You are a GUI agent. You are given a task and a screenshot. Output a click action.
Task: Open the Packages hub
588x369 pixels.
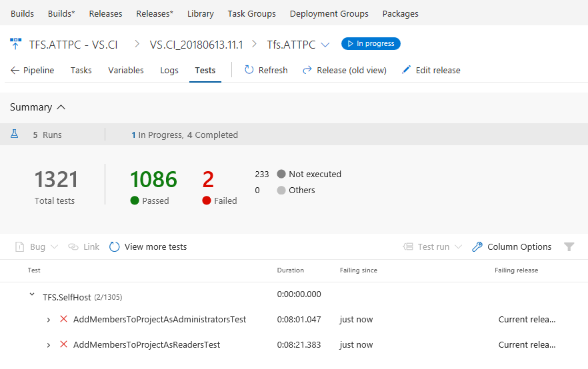(x=400, y=13)
